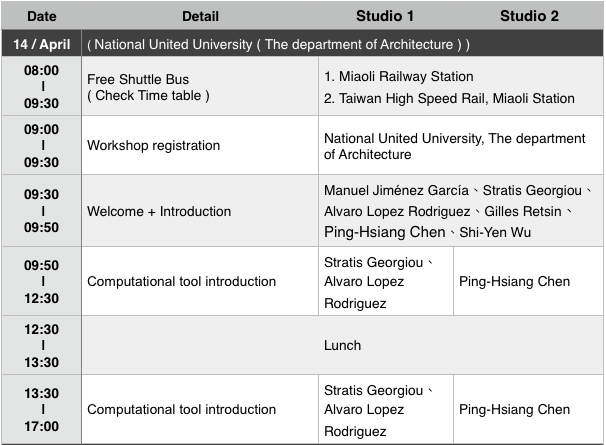Select the 12:30–13:30 time cell
The image size is (606, 445).
coord(41,345)
